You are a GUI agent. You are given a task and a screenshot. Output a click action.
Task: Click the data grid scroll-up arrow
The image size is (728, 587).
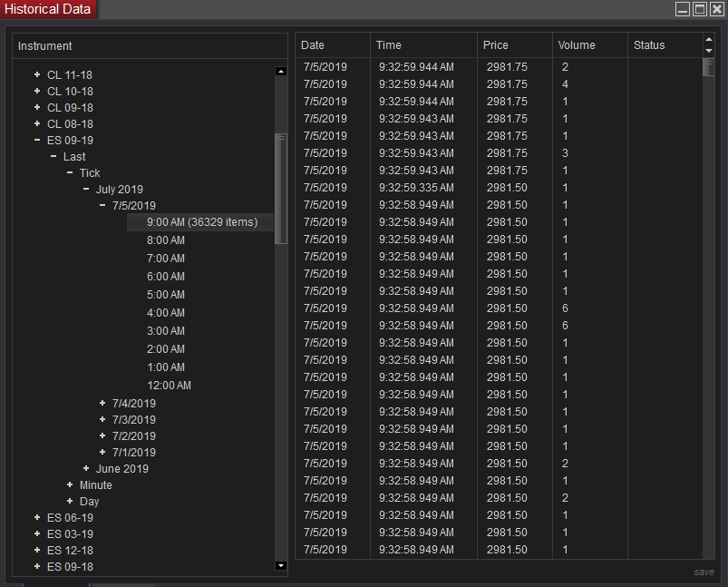(x=708, y=40)
